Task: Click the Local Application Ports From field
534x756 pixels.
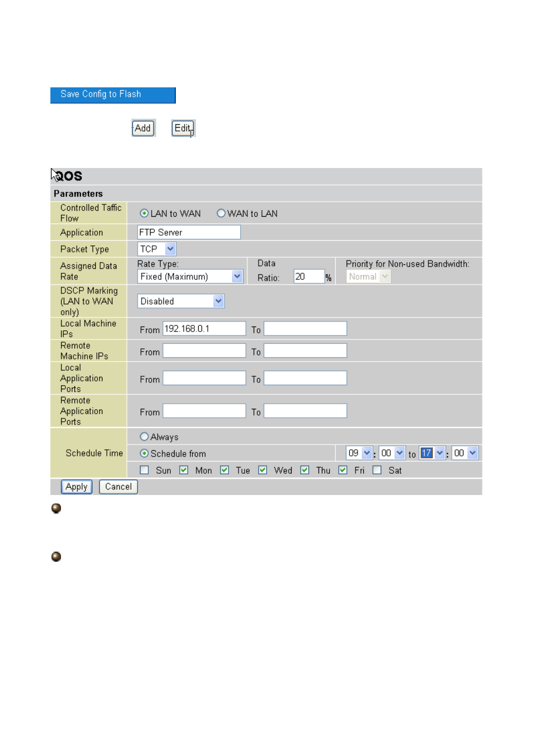Action: [204, 379]
